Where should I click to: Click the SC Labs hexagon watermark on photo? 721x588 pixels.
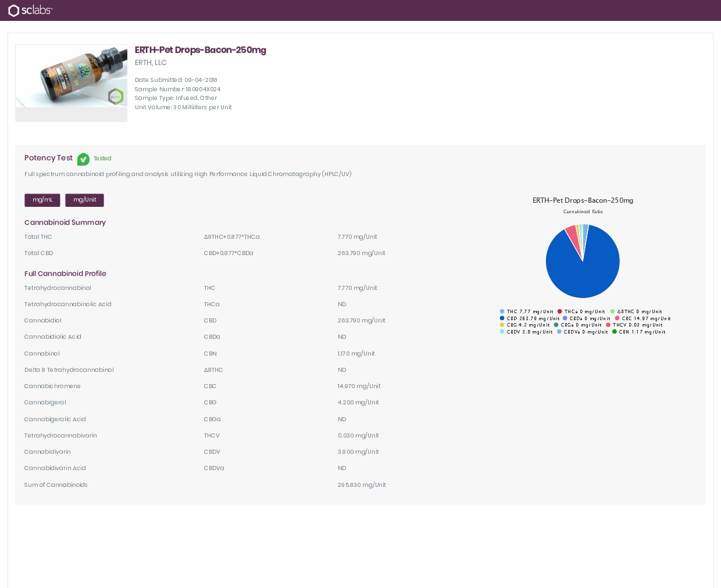116,96
